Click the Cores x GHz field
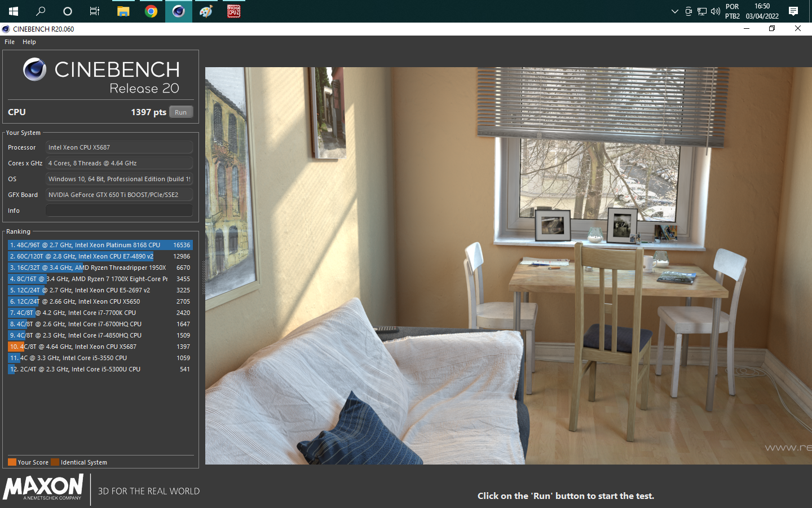This screenshot has height=508, width=812. tap(119, 163)
